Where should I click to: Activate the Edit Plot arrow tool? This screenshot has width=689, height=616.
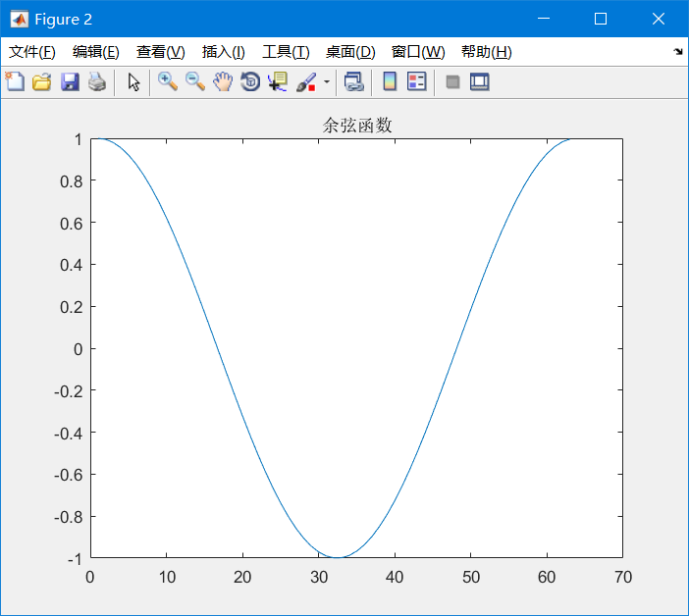click(133, 81)
